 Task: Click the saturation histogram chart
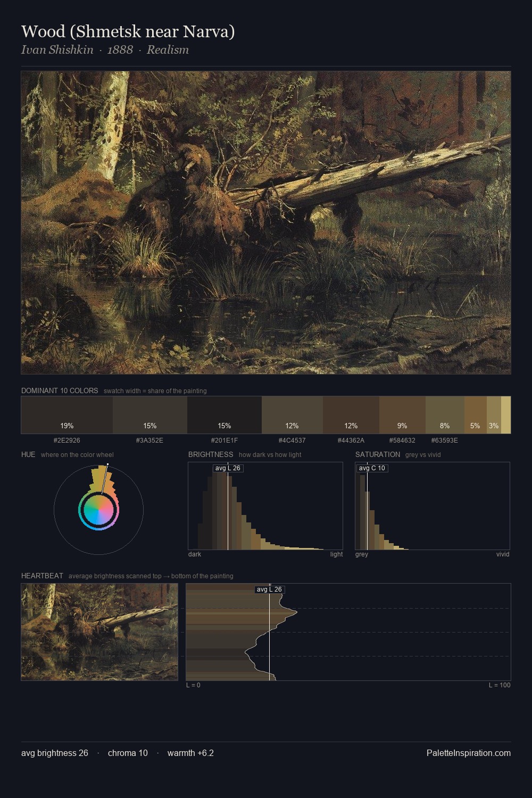(433, 506)
